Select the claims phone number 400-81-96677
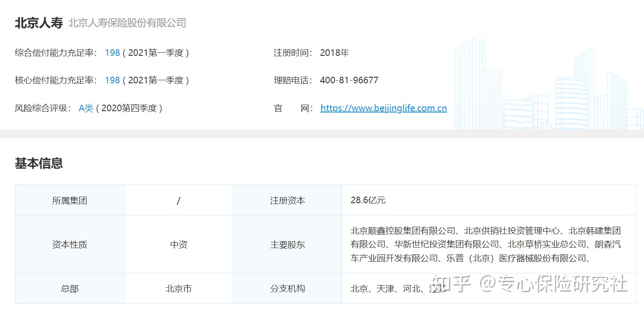The width and height of the screenshot is (644, 310). [x=349, y=80]
